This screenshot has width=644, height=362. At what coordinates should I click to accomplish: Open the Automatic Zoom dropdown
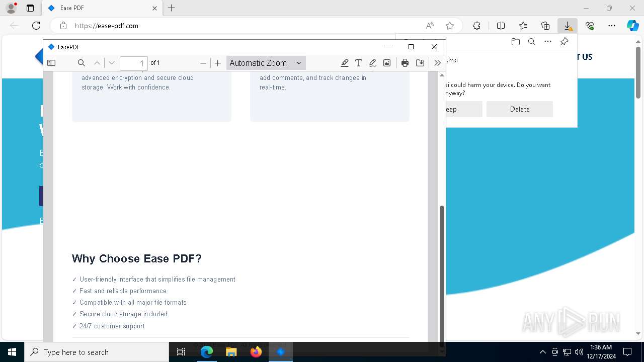[x=266, y=63]
